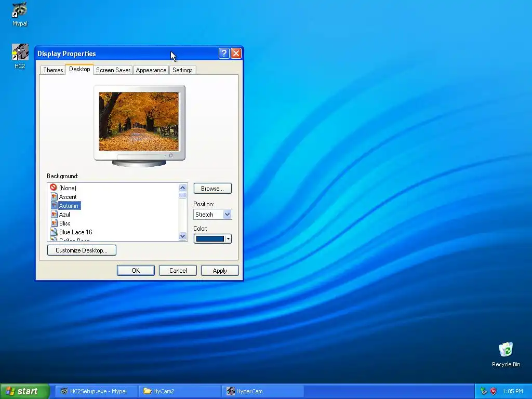Select (None) in the Background list

(x=68, y=188)
